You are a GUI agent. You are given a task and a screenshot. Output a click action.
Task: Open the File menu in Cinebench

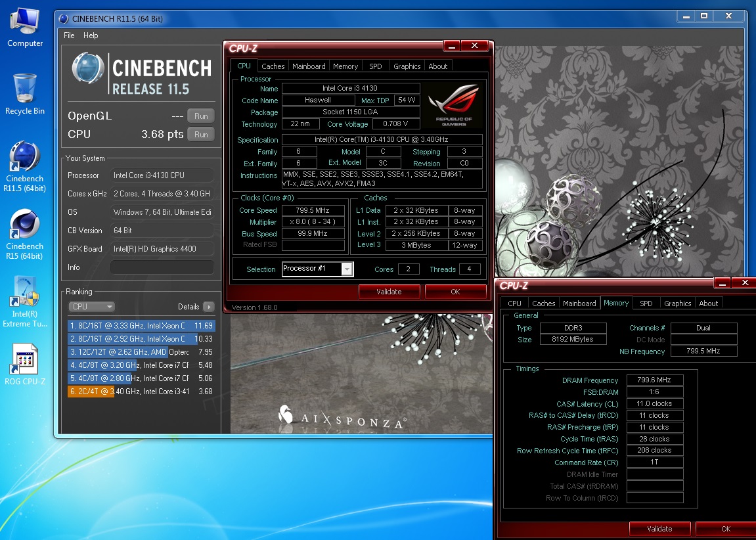click(69, 35)
